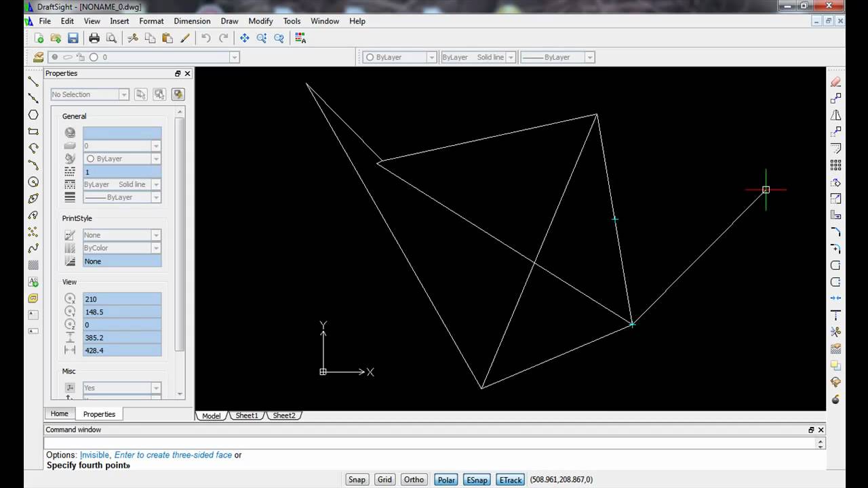
Task: Open the No Selection dropdown
Action: click(90, 95)
